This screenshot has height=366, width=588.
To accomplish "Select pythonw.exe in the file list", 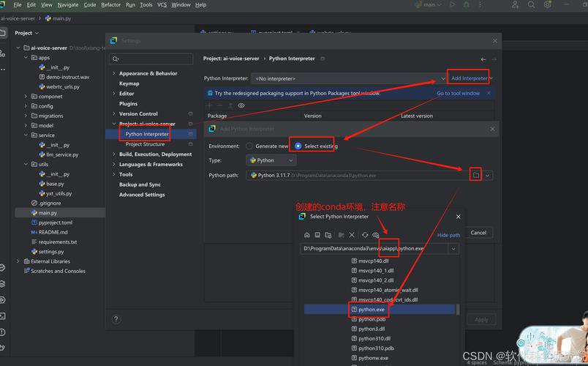I will point(374,358).
